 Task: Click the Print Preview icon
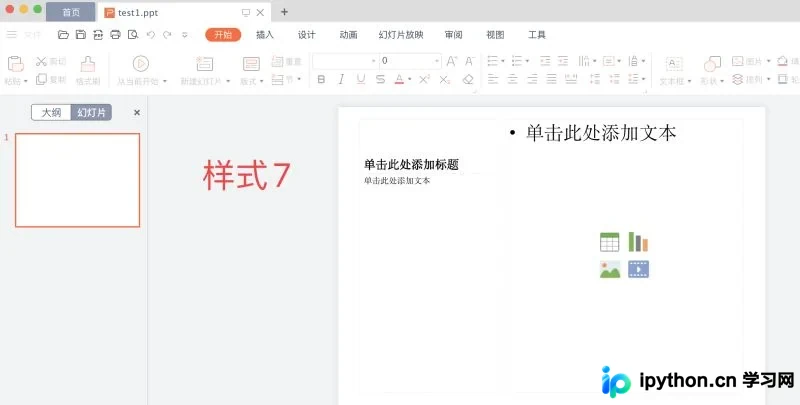(x=133, y=35)
